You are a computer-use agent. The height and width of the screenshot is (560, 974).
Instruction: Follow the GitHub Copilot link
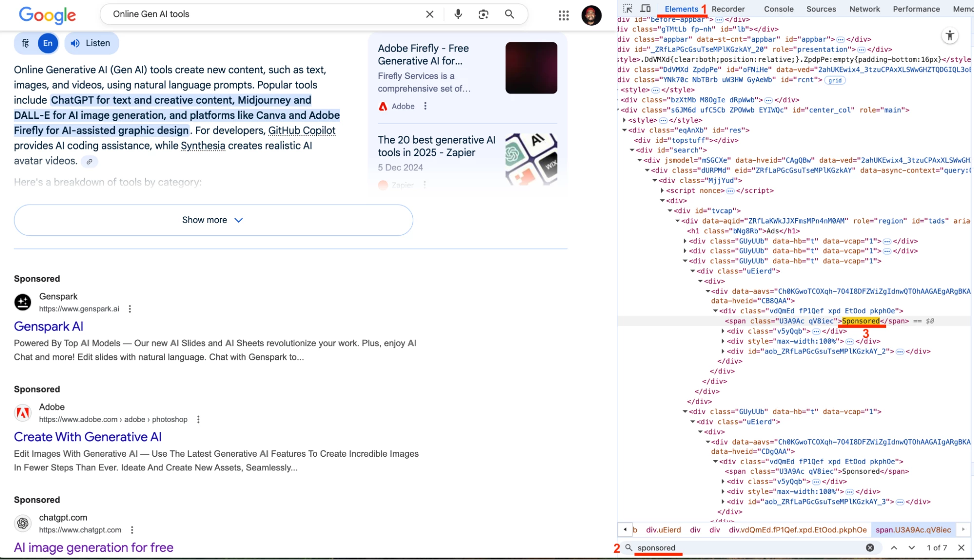[302, 131]
